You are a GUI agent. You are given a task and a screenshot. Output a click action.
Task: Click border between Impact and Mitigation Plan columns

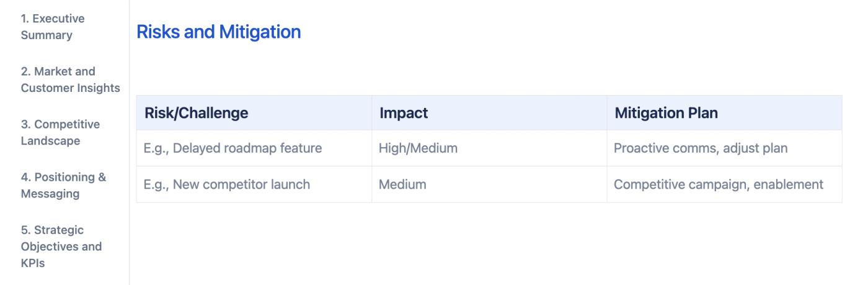[607, 149]
